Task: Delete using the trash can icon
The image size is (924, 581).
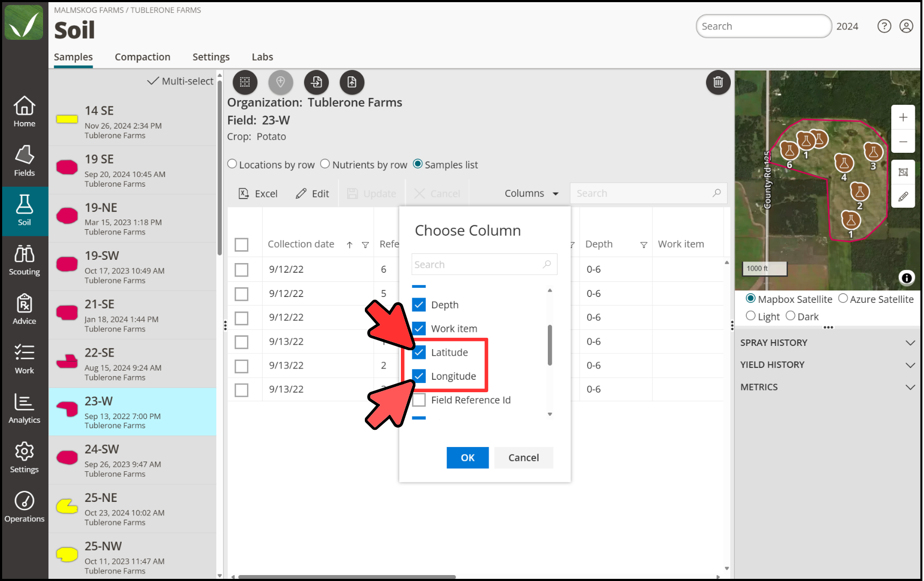Action: coord(718,82)
